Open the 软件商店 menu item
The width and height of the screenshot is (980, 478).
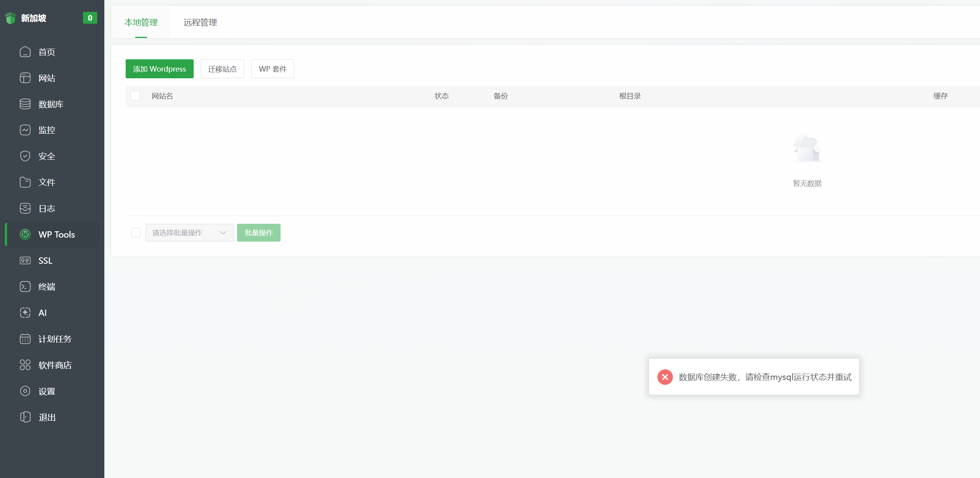click(x=52, y=365)
